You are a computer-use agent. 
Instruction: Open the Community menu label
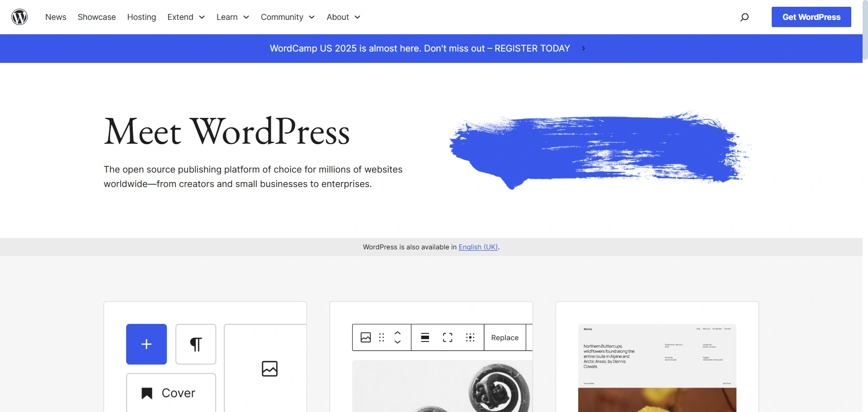282,17
